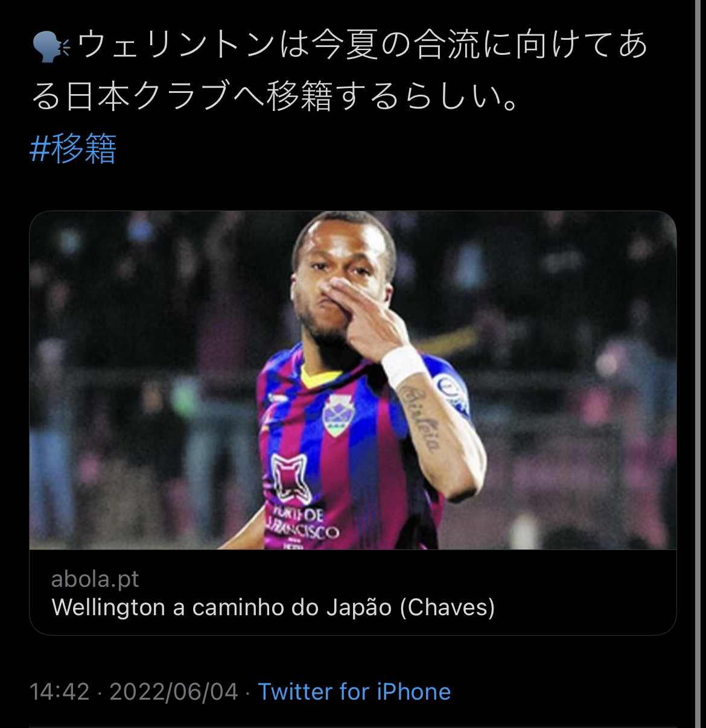Tap the 2022/06/04 date
Image resolution: width=706 pixels, height=728 pixels.
point(174,691)
